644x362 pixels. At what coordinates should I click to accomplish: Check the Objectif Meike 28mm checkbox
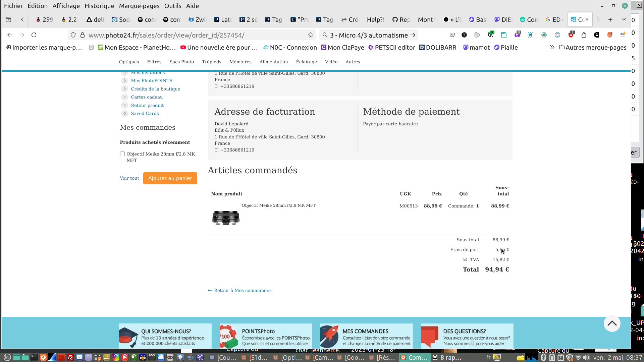(122, 154)
